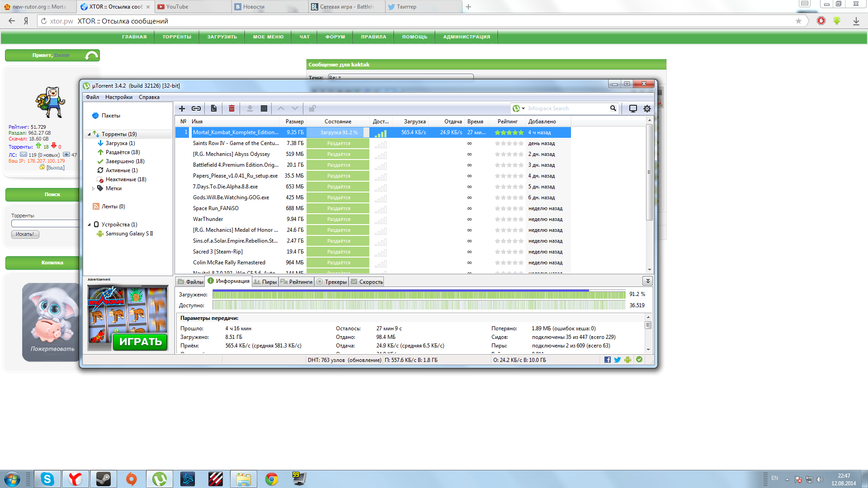Collapse the Торренты (19) tree node
The image size is (868, 488).
click(x=89, y=134)
